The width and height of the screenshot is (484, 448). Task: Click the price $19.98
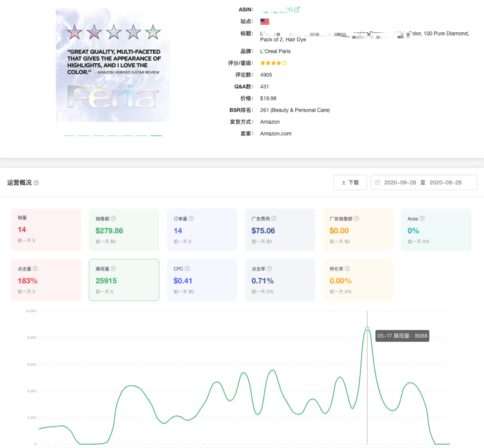pos(268,98)
